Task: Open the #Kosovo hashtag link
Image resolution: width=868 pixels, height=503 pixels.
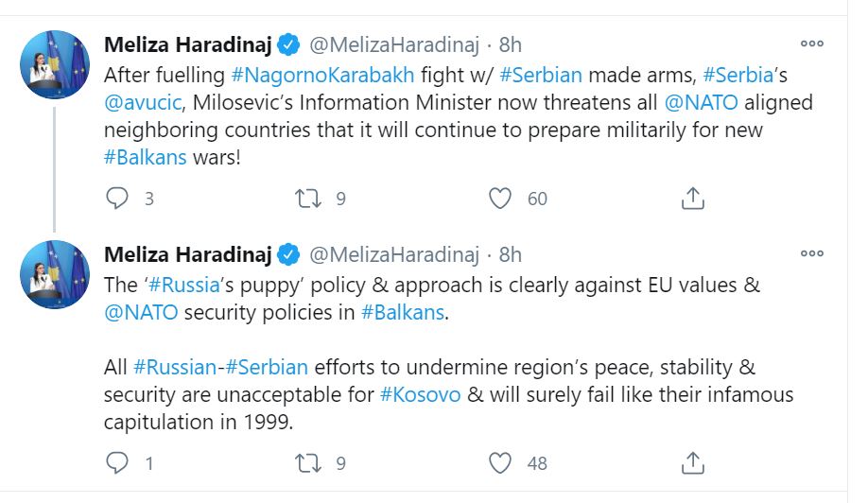Action: click(420, 394)
